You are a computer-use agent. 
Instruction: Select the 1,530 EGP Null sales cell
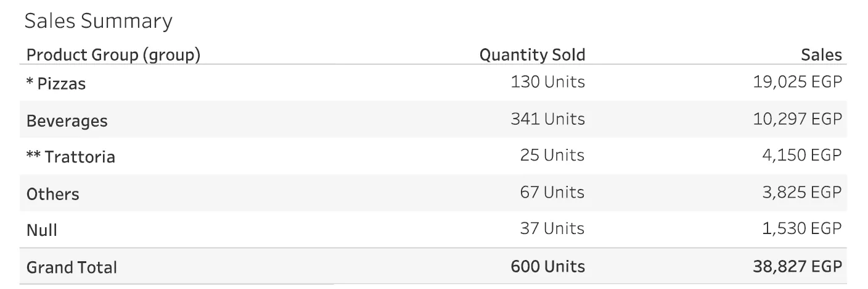[x=801, y=229]
